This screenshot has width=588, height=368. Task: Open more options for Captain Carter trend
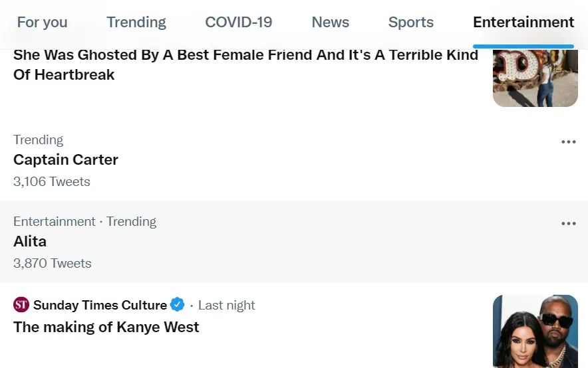[568, 141]
